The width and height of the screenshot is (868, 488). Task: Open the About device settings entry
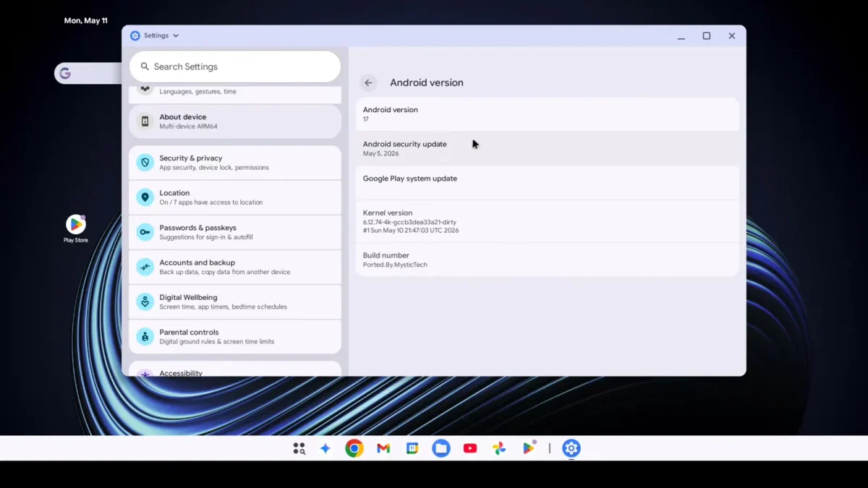(235, 121)
